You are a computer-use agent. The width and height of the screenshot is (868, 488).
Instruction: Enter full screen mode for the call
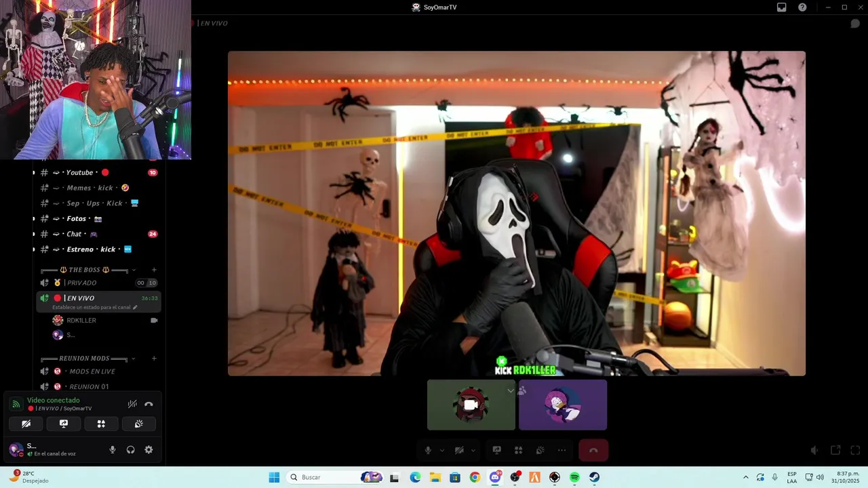pos(855,451)
